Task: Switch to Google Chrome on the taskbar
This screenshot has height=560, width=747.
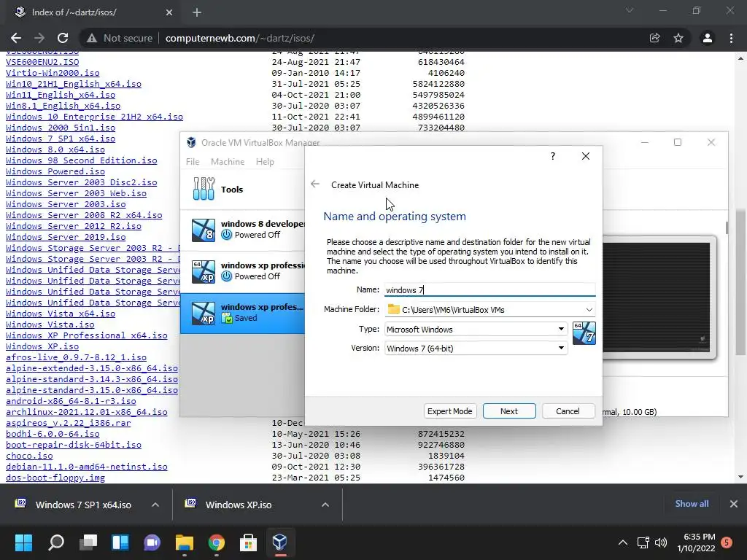Action: (216, 542)
